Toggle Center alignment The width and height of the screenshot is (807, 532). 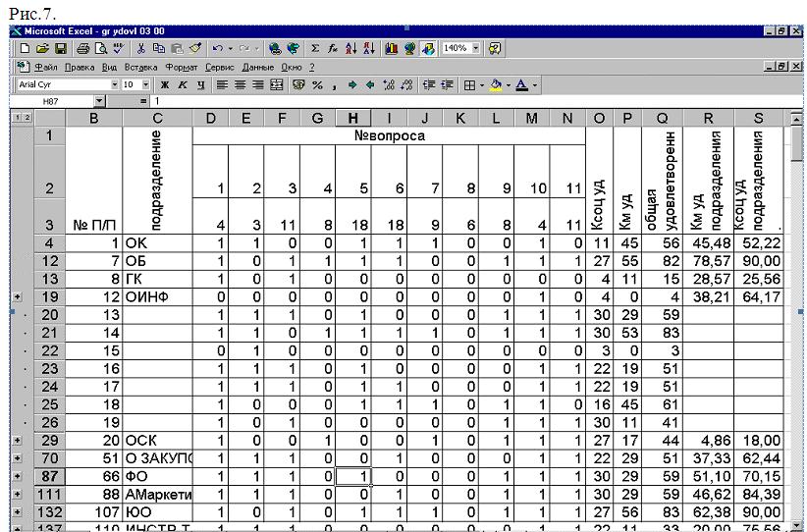(240, 84)
